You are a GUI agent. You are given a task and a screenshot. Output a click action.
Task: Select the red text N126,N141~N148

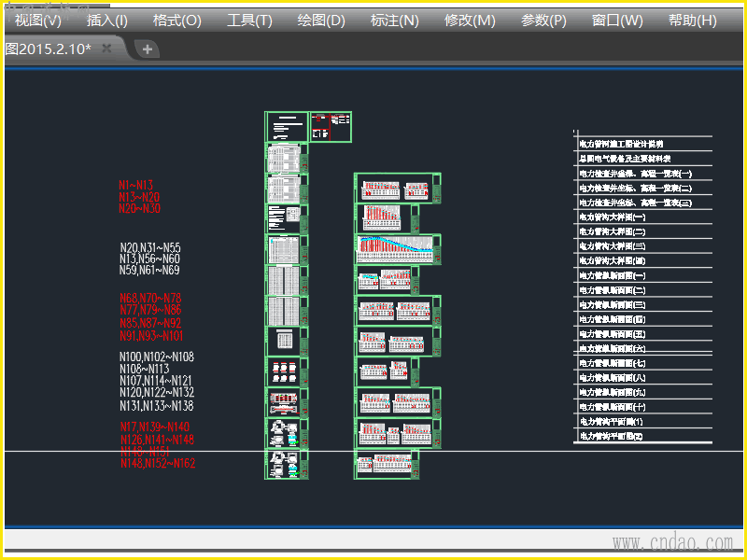[x=157, y=440]
